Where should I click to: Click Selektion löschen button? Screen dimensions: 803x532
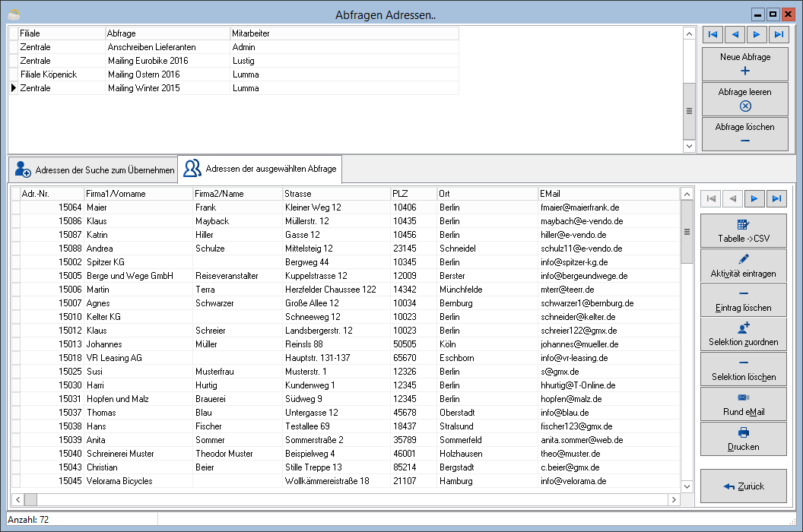click(x=744, y=369)
